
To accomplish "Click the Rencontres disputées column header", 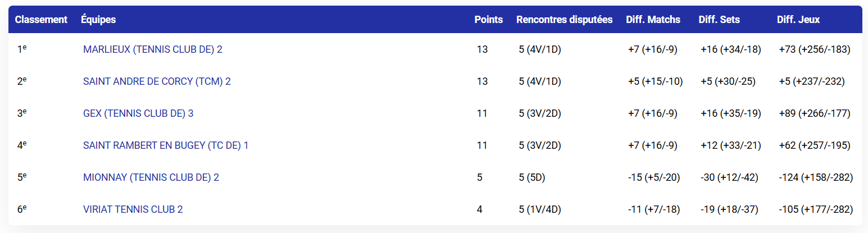I will tap(564, 20).
